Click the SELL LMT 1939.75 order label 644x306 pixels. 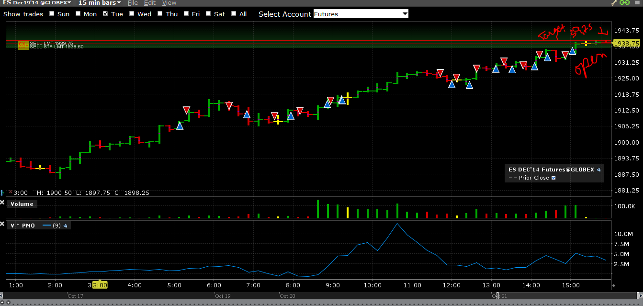pos(52,43)
